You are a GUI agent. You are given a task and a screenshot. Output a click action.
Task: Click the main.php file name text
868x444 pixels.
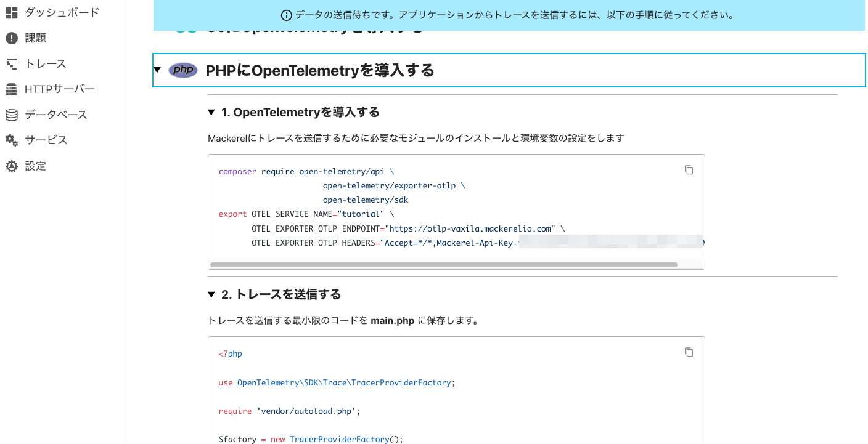(x=393, y=320)
